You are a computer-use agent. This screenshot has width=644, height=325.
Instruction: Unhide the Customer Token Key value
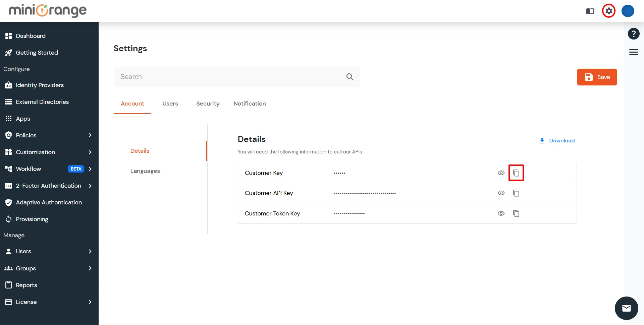501,213
